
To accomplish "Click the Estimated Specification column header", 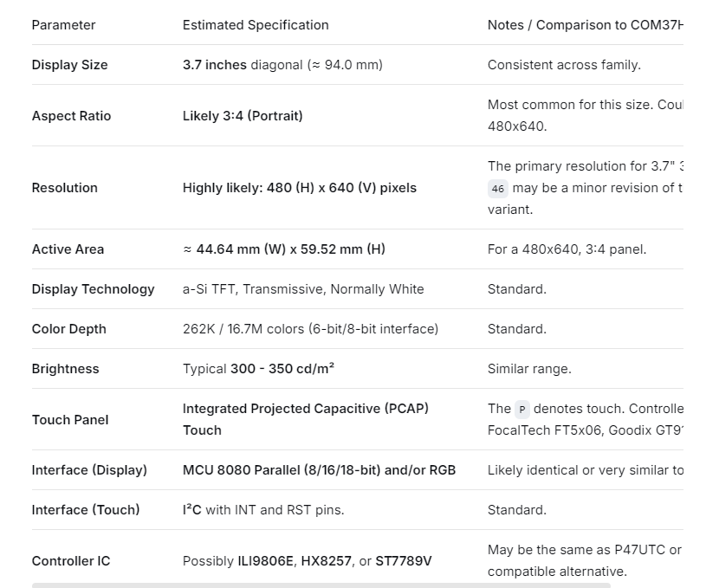I will pos(256,25).
